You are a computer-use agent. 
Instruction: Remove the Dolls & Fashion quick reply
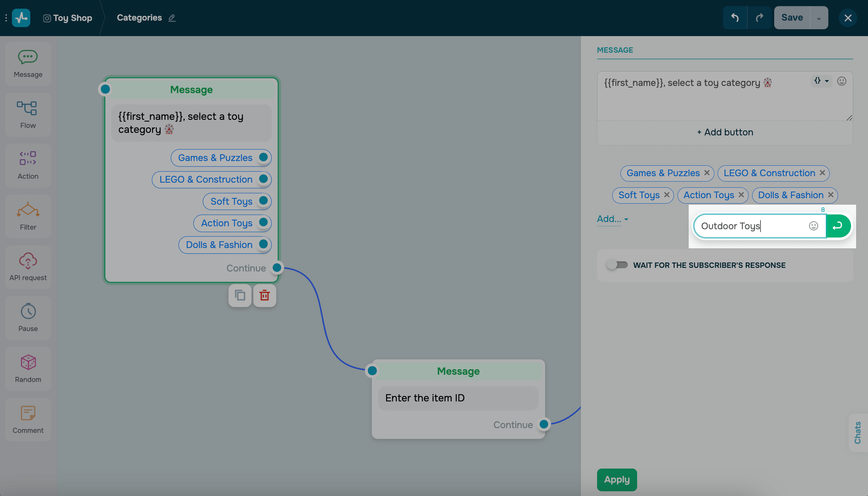click(831, 195)
